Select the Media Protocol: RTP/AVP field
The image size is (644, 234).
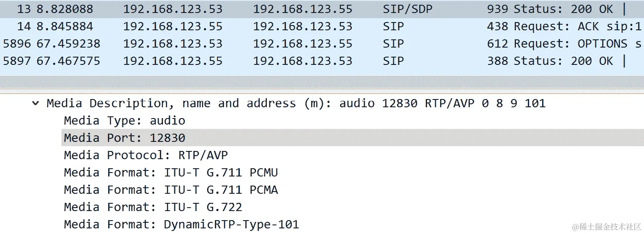click(x=146, y=155)
